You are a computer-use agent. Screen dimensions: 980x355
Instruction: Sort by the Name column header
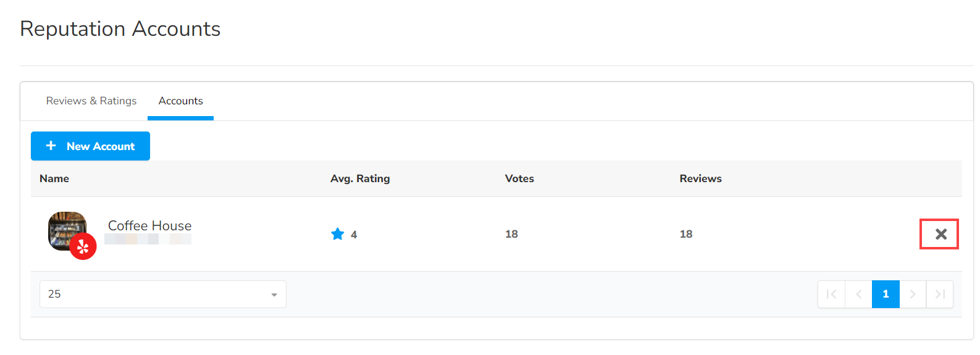coord(54,178)
